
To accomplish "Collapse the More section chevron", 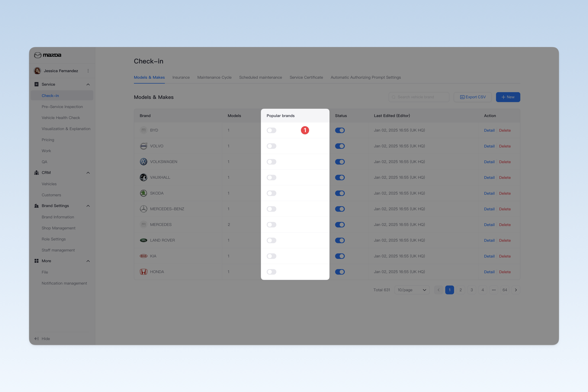I will [x=88, y=261].
